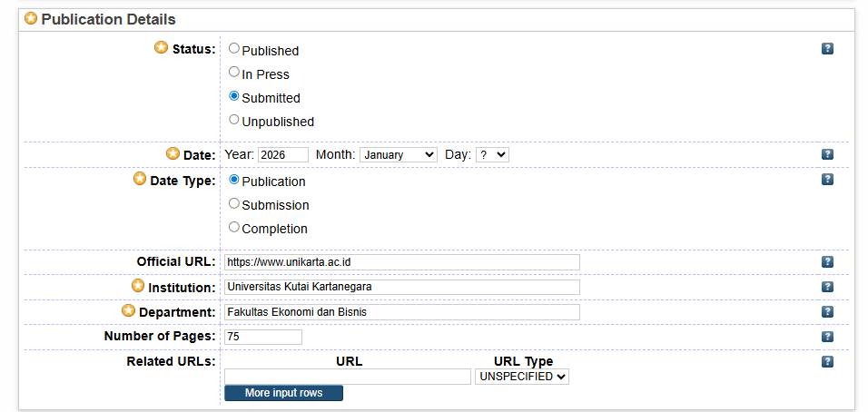Open help icon for Date field
The width and height of the screenshot is (868, 412).
[x=827, y=155]
